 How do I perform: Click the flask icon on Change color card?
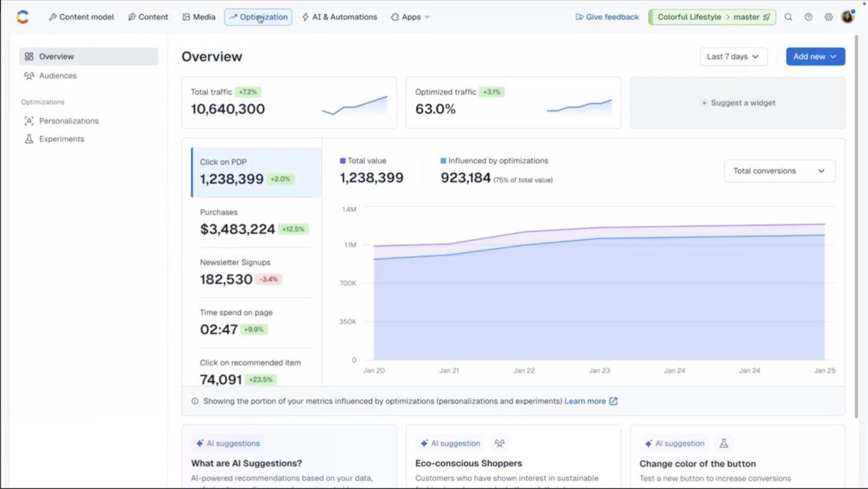point(724,443)
